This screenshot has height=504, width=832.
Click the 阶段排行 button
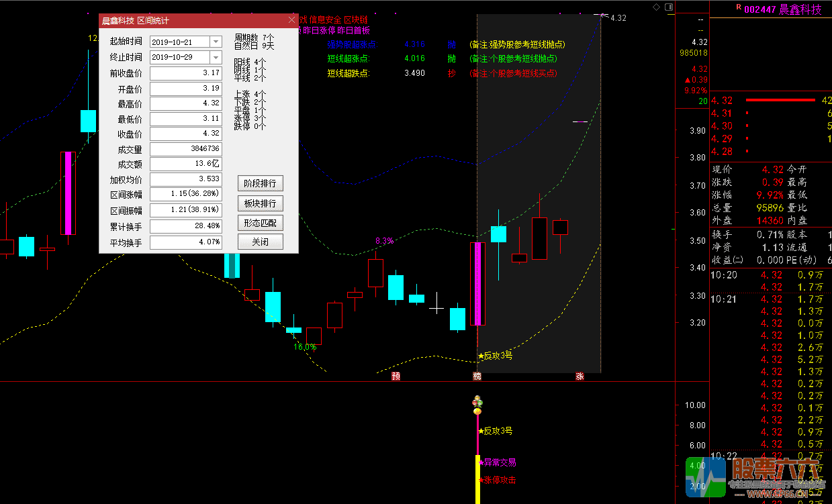click(260, 184)
